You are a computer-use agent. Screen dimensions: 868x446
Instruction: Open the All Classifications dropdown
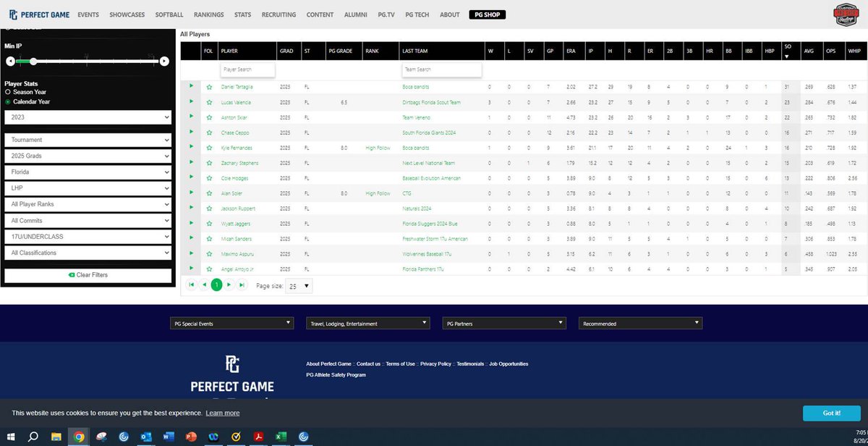click(x=88, y=253)
